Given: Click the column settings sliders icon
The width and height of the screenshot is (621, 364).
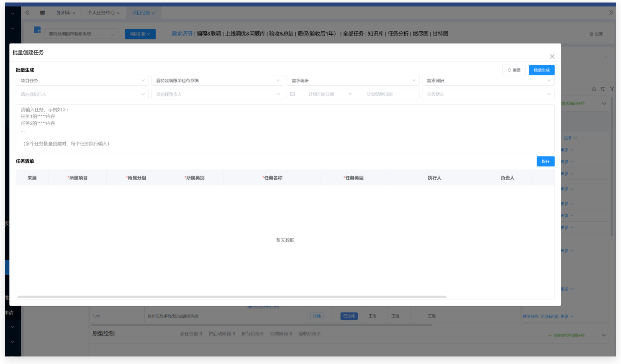Looking at the screenshot, I should pyautogui.click(x=603, y=89).
